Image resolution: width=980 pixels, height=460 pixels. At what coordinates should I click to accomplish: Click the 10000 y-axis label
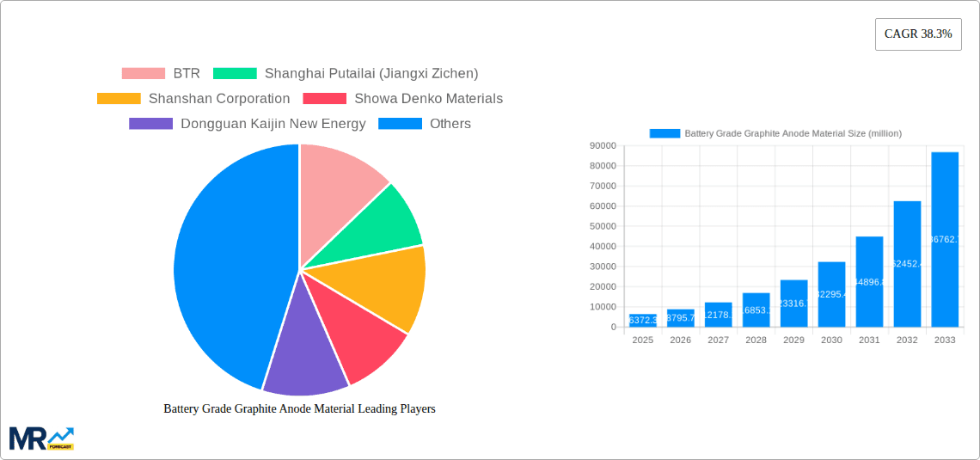pyautogui.click(x=603, y=307)
